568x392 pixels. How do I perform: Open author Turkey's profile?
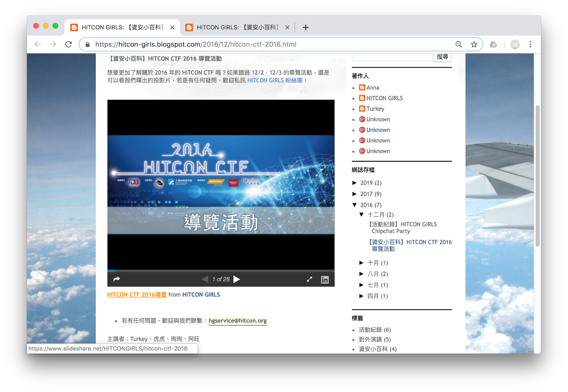coord(375,109)
